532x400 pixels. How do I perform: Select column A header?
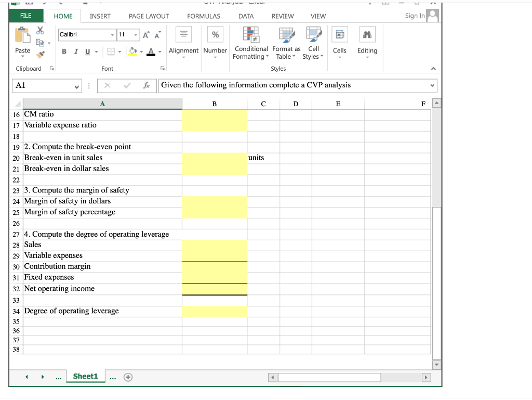(x=102, y=104)
